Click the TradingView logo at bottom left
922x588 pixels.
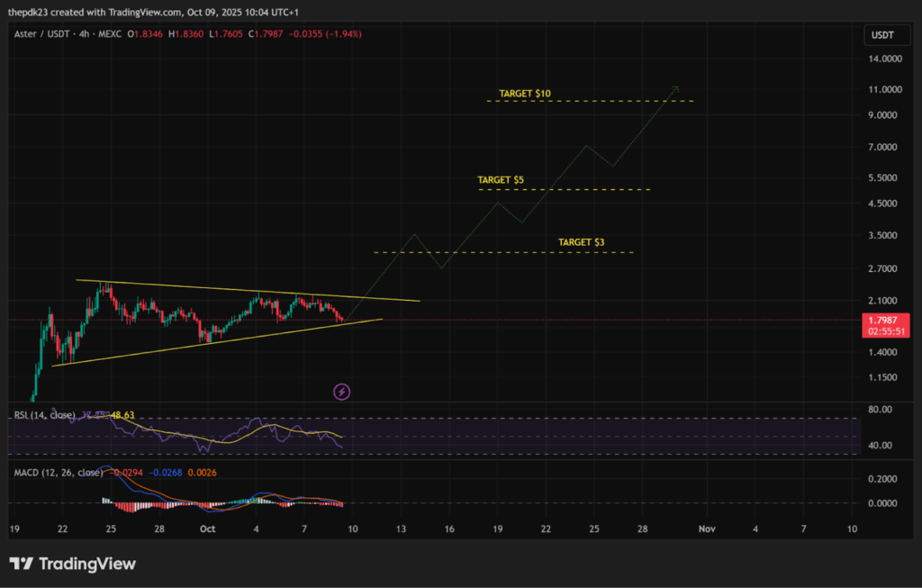coord(73,564)
